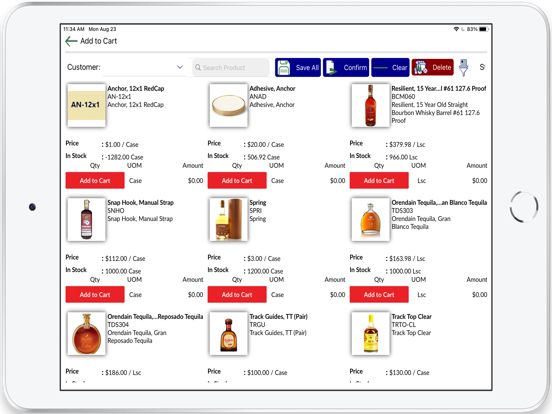The width and height of the screenshot is (552, 414).
Task: Click the product code BCM060
Action: point(403,96)
